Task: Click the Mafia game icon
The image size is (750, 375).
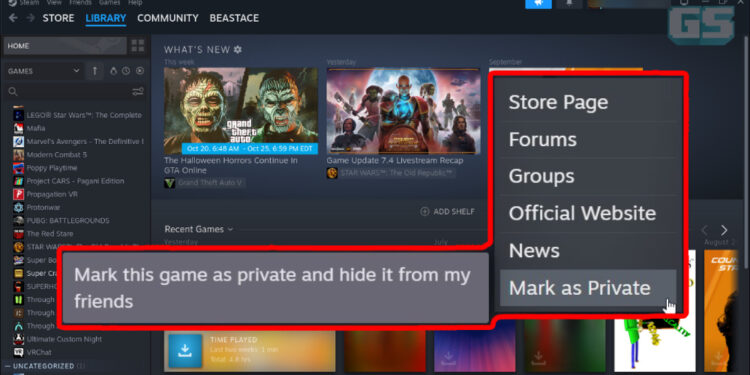Action: pyautogui.click(x=18, y=128)
